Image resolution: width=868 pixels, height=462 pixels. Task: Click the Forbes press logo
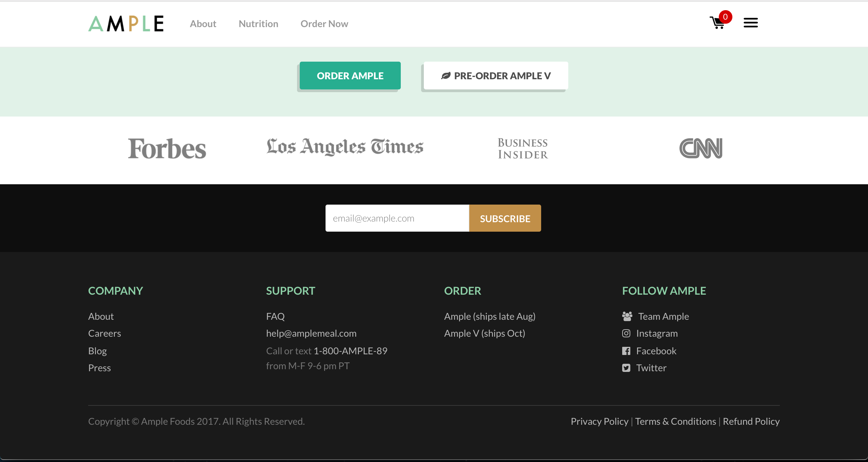[167, 149]
